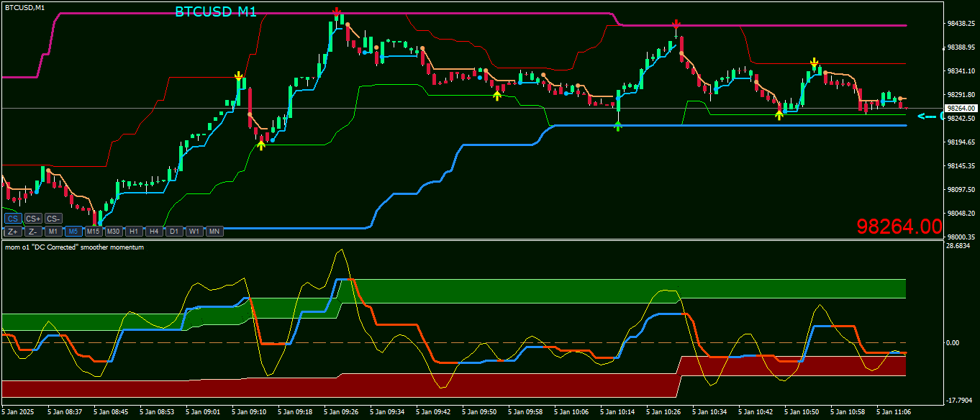Select the highlighted M5 timeframe button
This screenshot has height=420, width=980.
coord(73,232)
